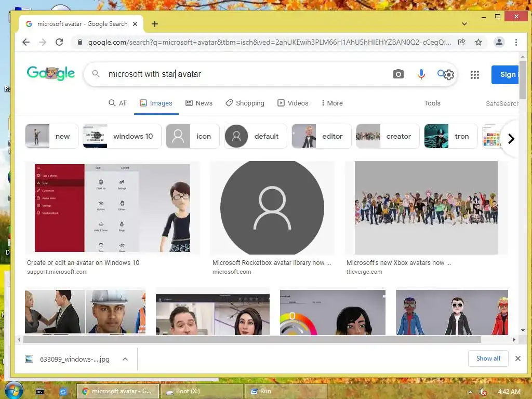The height and width of the screenshot is (399, 532).
Task: Open the hard hat worker avatars image
Action: (85, 312)
